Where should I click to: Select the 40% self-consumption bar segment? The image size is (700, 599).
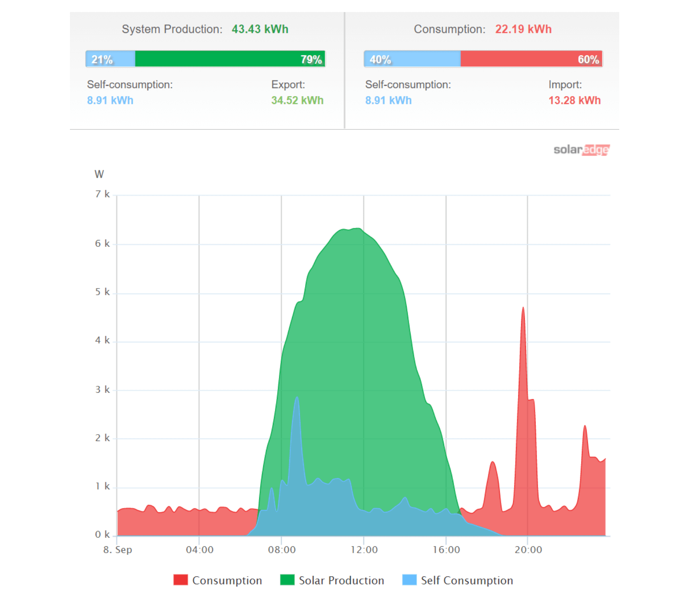pos(412,59)
